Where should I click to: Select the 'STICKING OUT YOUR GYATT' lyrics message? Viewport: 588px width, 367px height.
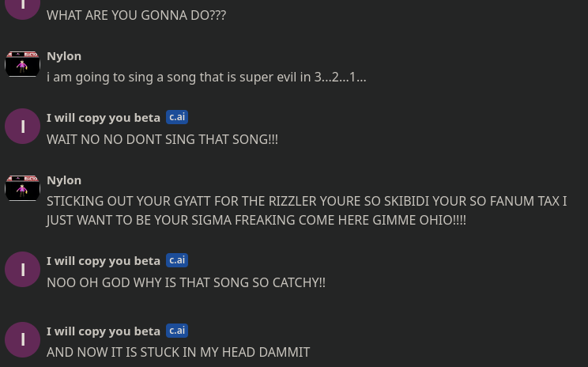point(306,210)
